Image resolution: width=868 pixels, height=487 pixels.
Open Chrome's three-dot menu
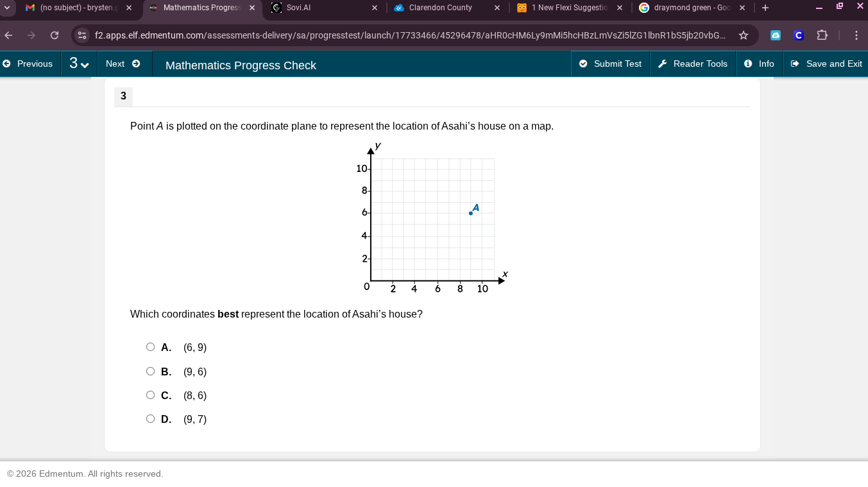pyautogui.click(x=858, y=35)
